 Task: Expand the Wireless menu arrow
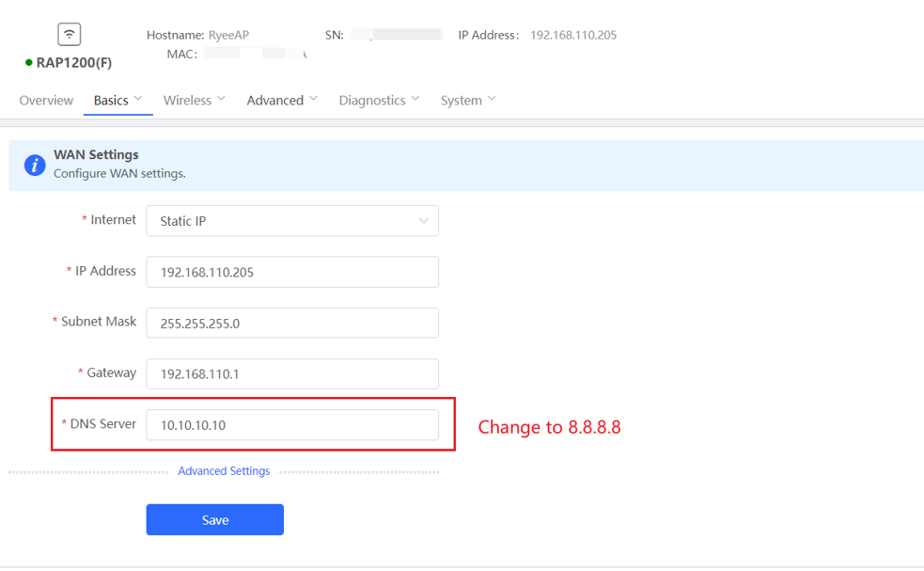click(222, 99)
